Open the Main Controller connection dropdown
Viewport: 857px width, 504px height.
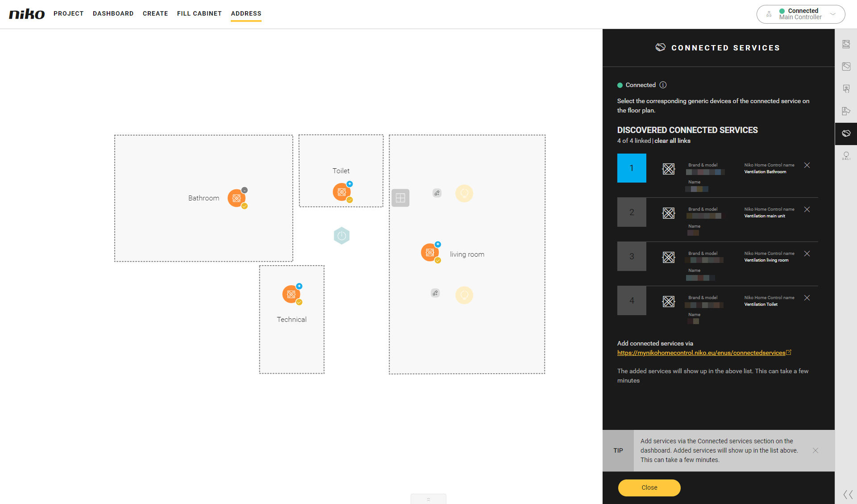[x=833, y=14]
